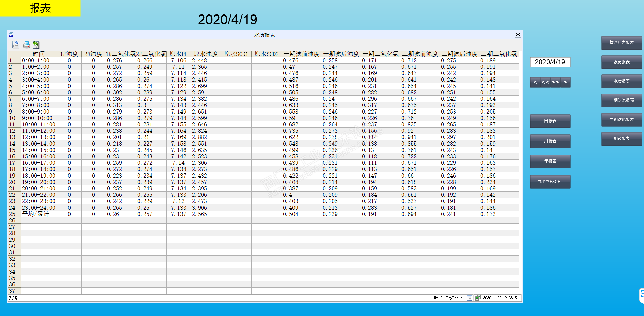644x316 pixels.
Task: Select the 一期二氧化氯 column header
Action: [381, 54]
